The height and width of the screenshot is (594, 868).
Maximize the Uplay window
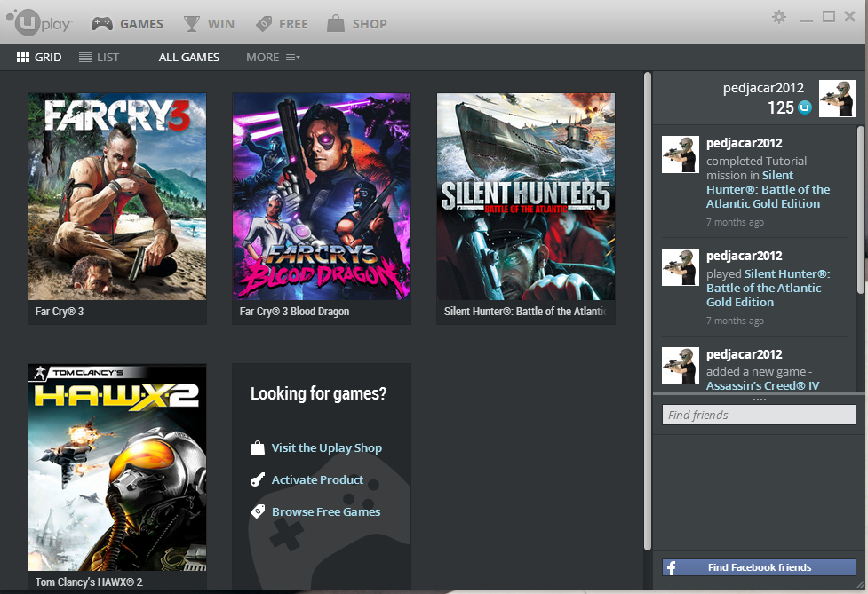(829, 17)
